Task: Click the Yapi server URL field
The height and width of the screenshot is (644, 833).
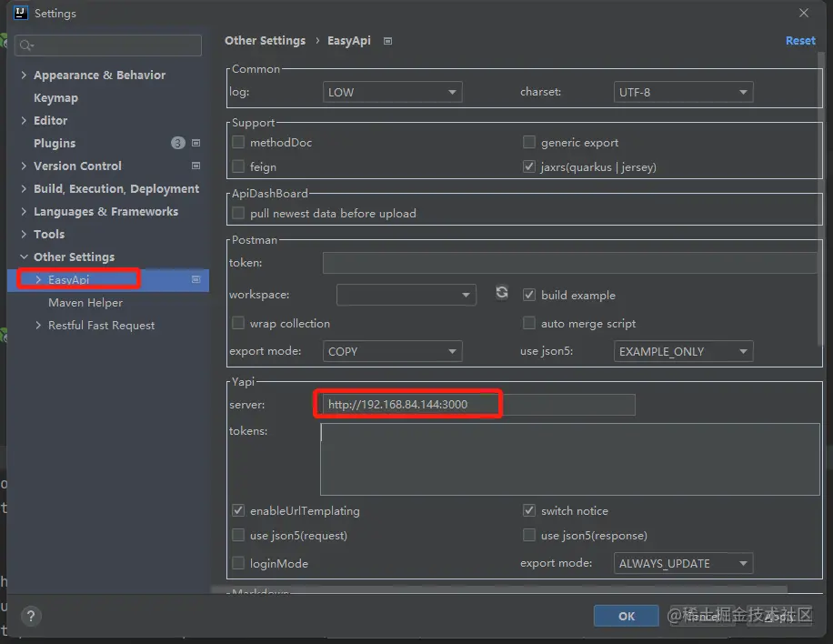Action: point(478,405)
